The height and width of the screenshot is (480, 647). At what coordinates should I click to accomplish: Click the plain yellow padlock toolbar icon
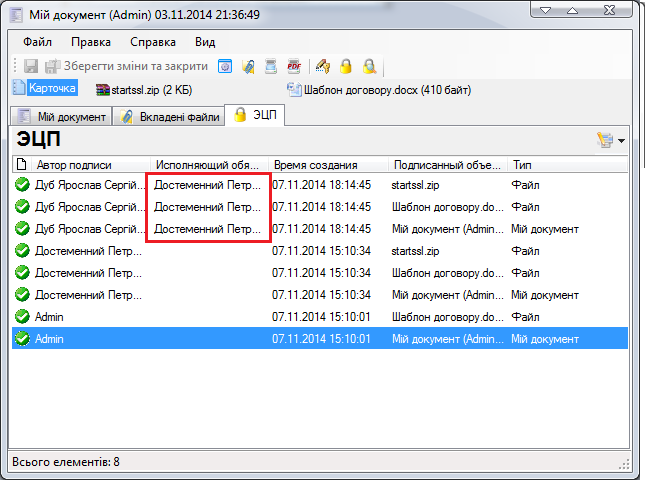click(x=346, y=66)
